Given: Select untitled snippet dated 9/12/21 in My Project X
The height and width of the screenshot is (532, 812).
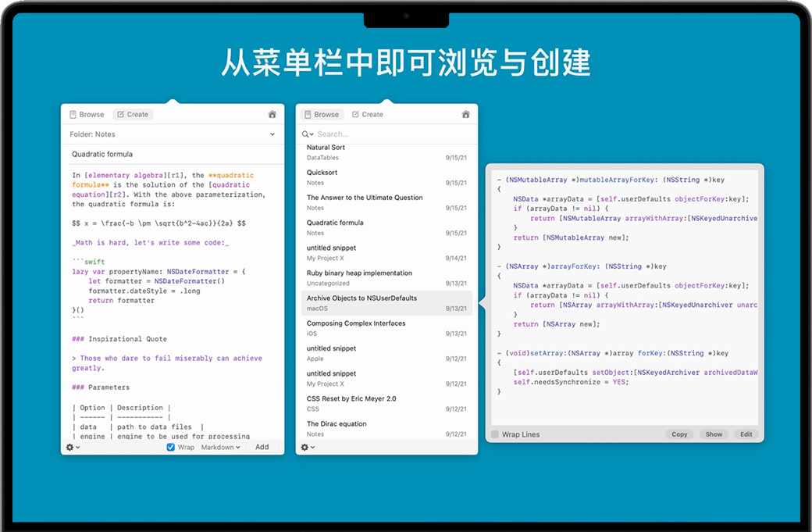Looking at the screenshot, I should point(386,379).
